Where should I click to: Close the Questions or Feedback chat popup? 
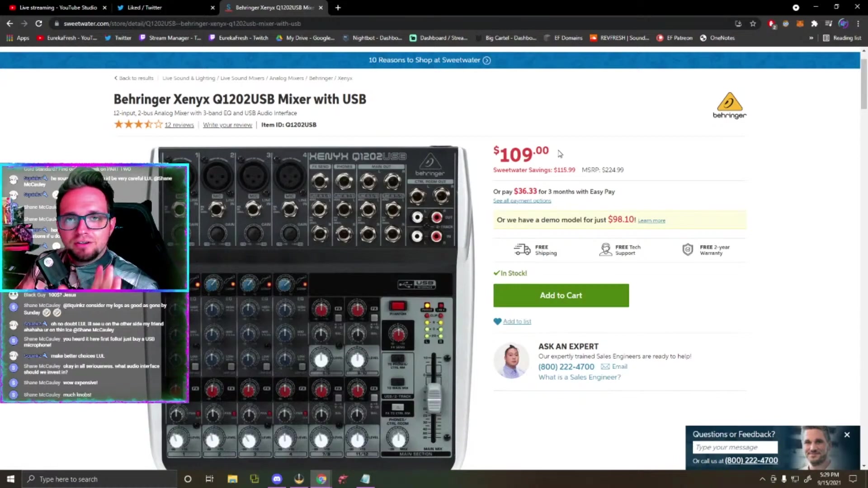pos(847,435)
